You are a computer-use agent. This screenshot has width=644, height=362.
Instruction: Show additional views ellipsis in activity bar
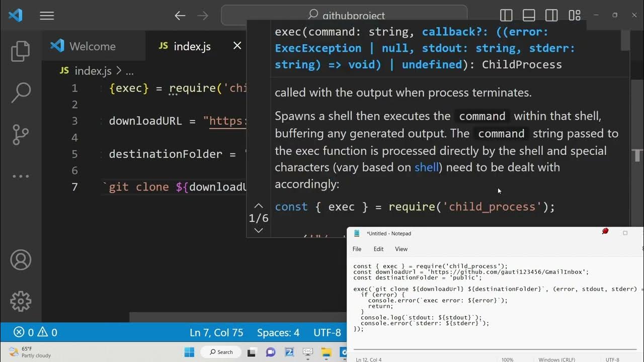pos(21,176)
